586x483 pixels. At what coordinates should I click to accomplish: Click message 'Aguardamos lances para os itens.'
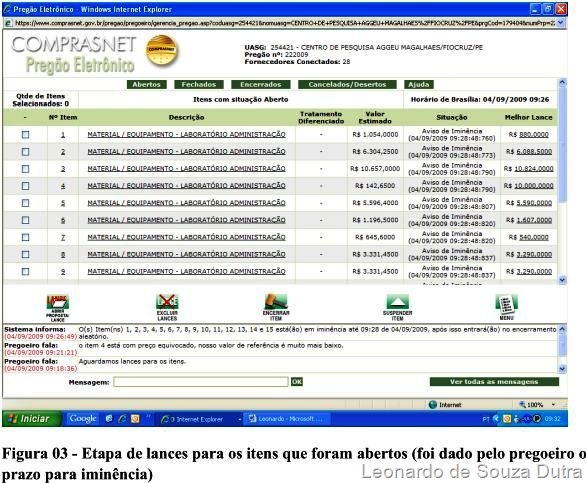[132, 362]
